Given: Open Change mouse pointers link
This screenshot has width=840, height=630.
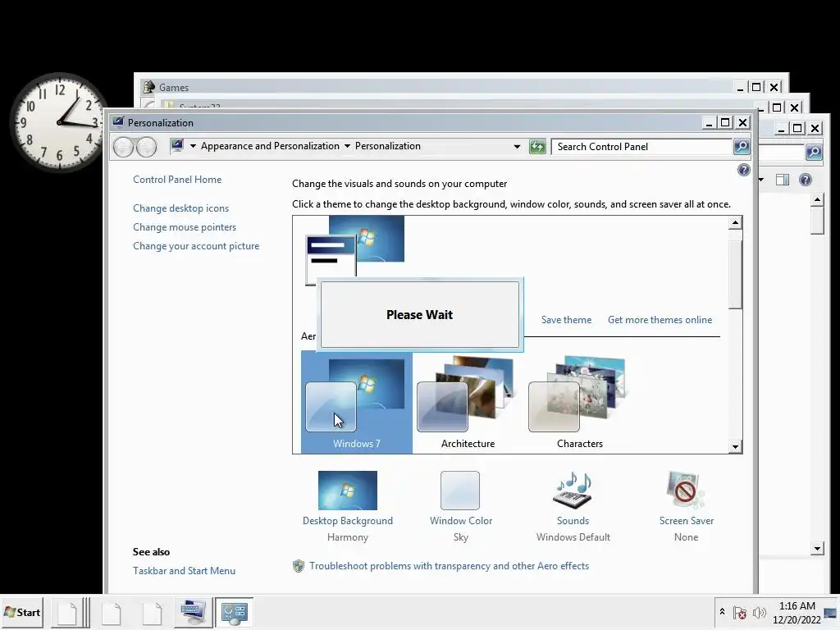Looking at the screenshot, I should 185,227.
